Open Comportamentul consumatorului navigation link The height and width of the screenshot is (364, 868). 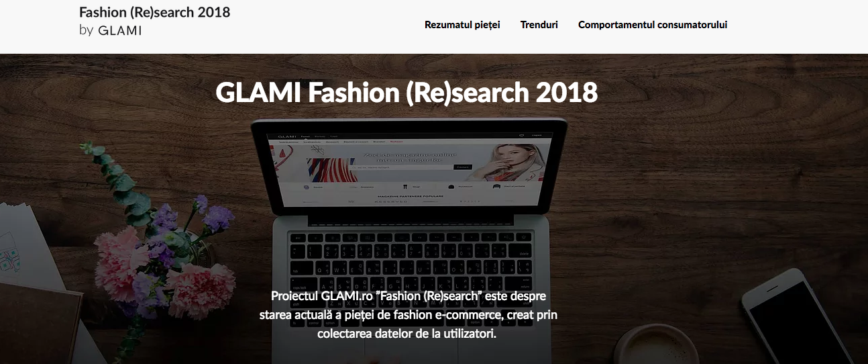click(653, 25)
